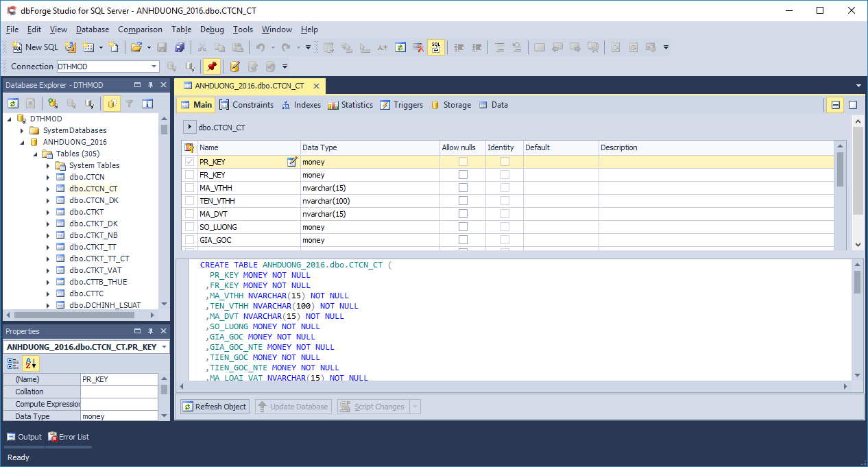Click the yellow edit database icon
This screenshot has width=868, height=467.
click(x=234, y=66)
